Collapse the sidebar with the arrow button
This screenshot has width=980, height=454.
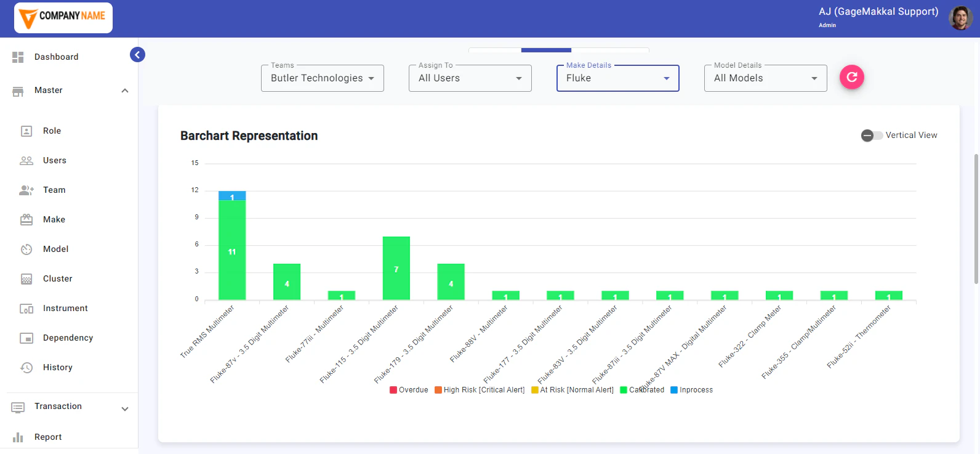137,55
